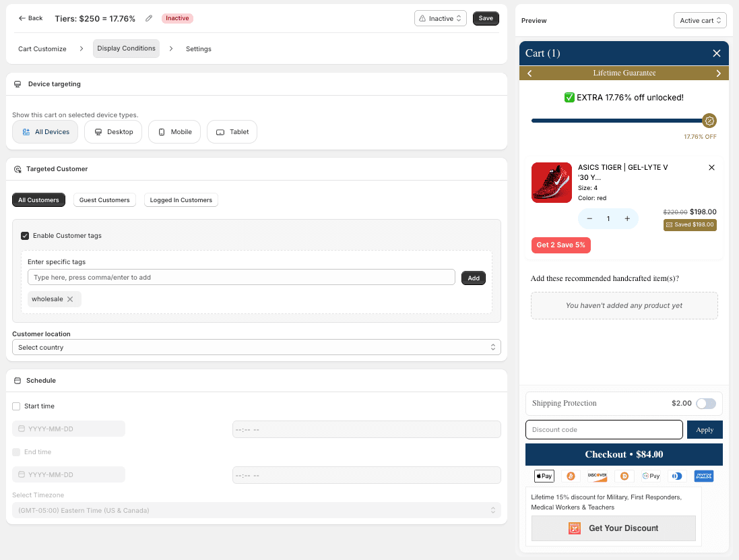
Task: Close the cart preview drawer
Action: [x=716, y=53]
